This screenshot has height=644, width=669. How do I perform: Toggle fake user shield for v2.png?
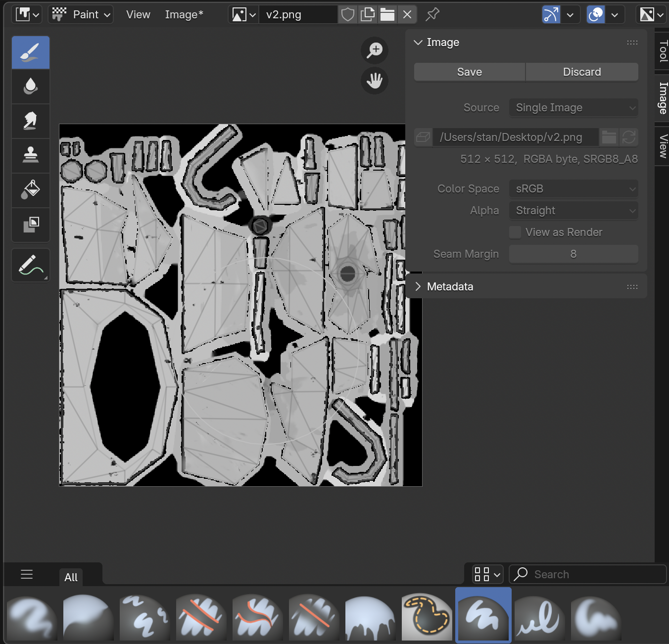348,15
